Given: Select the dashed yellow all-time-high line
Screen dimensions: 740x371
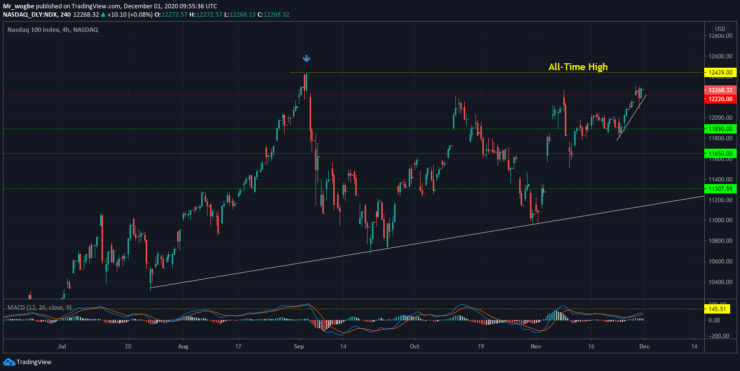Looking at the screenshot, I should [496, 72].
